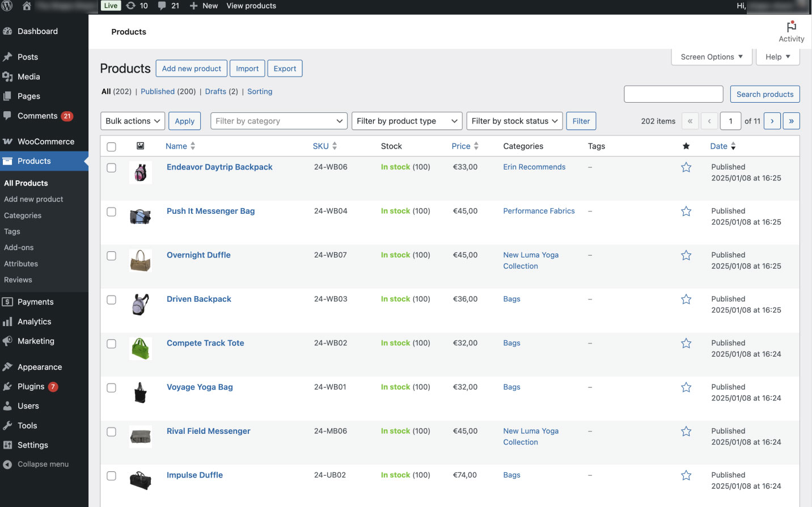Check the Rival Field Messenger row

(111, 432)
